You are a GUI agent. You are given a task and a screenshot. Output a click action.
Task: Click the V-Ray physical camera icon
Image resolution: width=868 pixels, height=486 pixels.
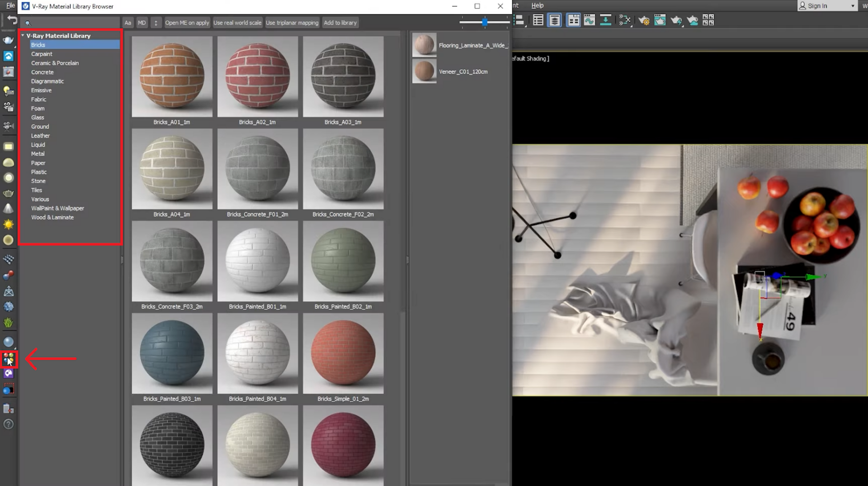point(9,125)
